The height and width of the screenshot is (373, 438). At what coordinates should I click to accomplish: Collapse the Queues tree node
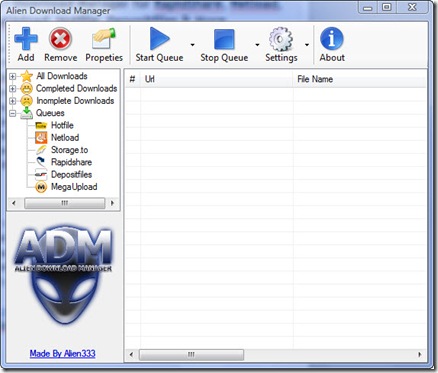[12, 113]
